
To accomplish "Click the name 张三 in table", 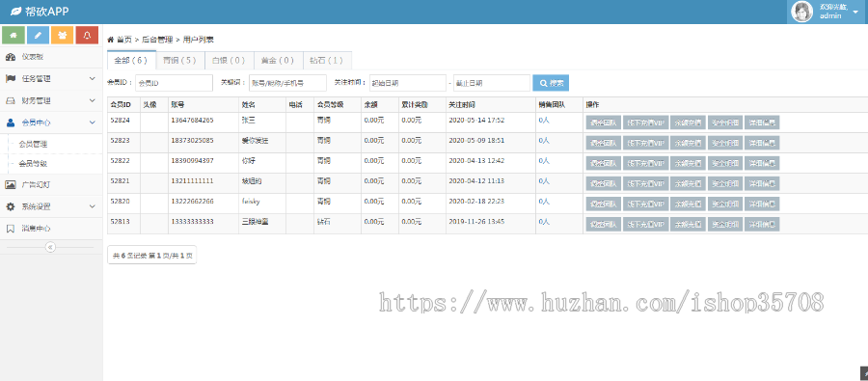I will pyautogui.click(x=249, y=121).
